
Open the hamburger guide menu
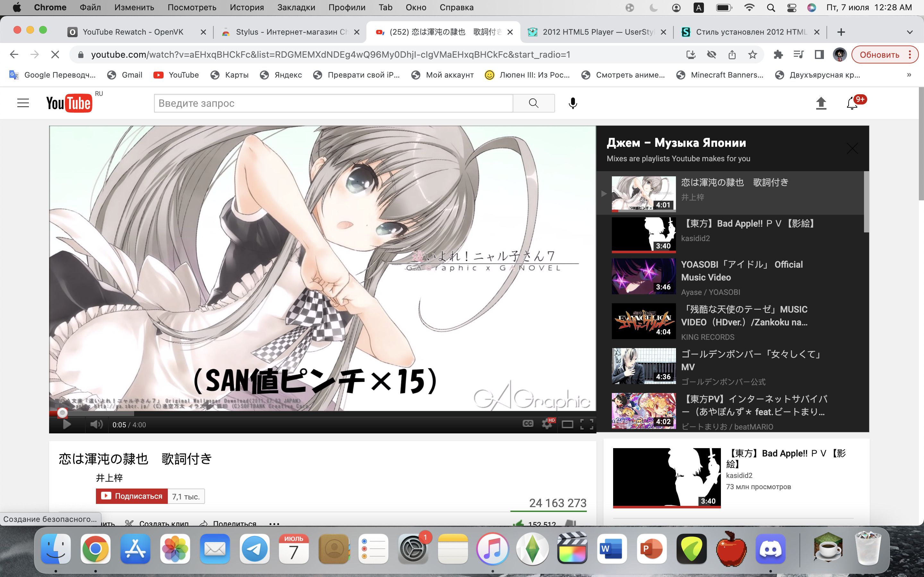point(23,103)
